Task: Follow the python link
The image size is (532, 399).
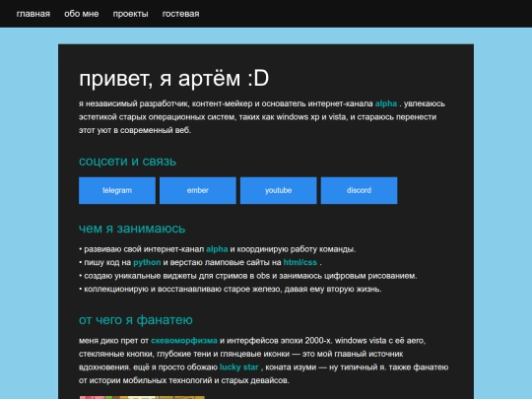Action: tap(147, 262)
